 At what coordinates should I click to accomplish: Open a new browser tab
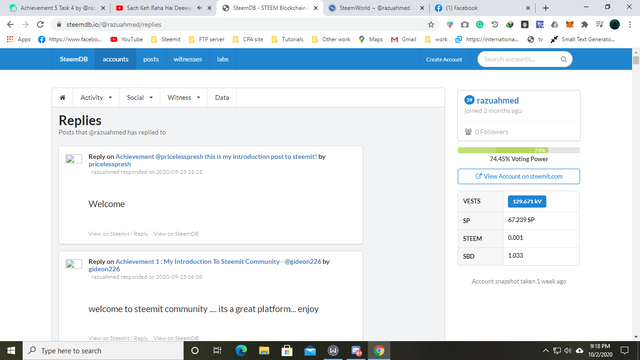pos(546,8)
